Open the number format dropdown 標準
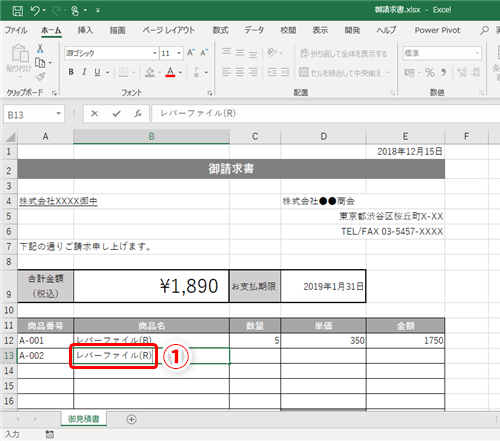This screenshot has height=441, width=500. (x=477, y=53)
